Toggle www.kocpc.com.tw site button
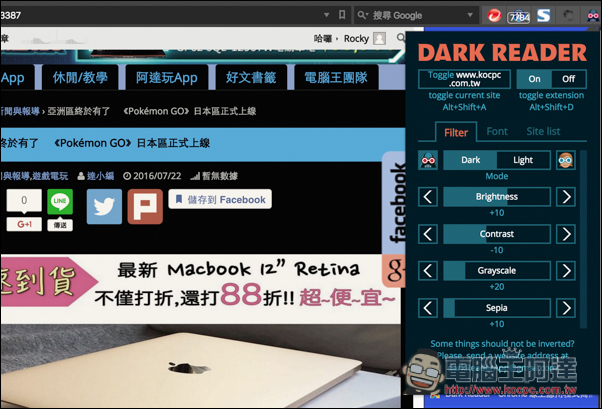The width and height of the screenshot is (602, 409). click(464, 79)
